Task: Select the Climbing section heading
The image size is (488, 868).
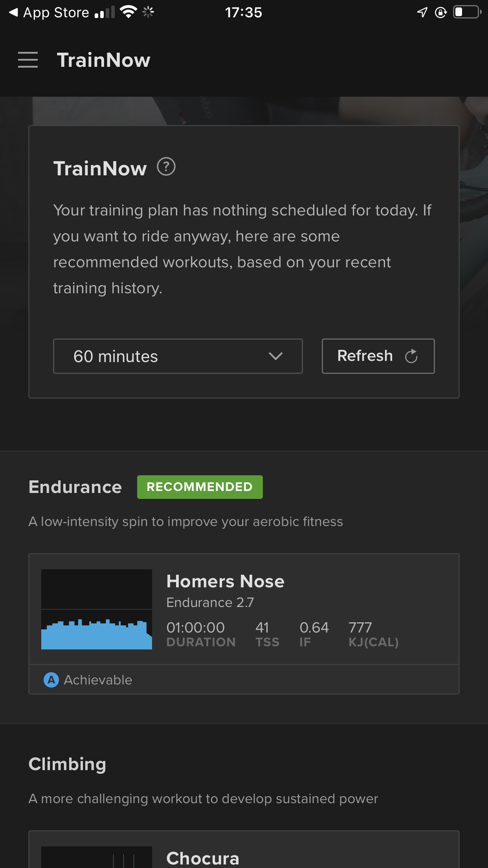Action: point(68,765)
